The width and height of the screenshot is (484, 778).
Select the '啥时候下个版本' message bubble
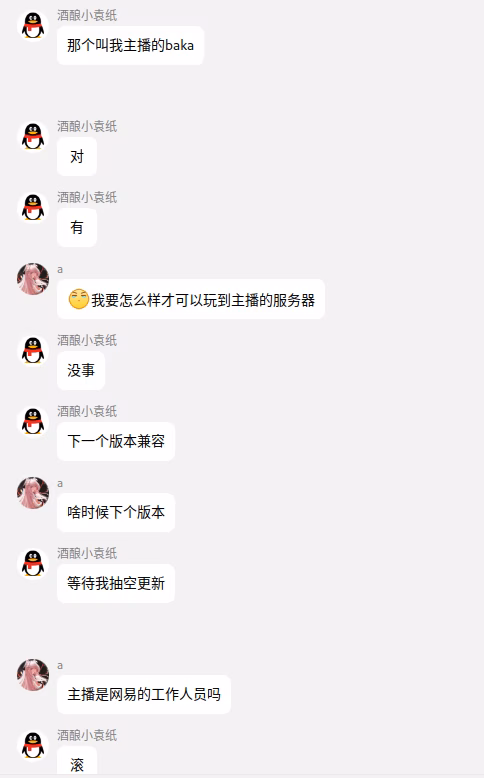(116, 513)
